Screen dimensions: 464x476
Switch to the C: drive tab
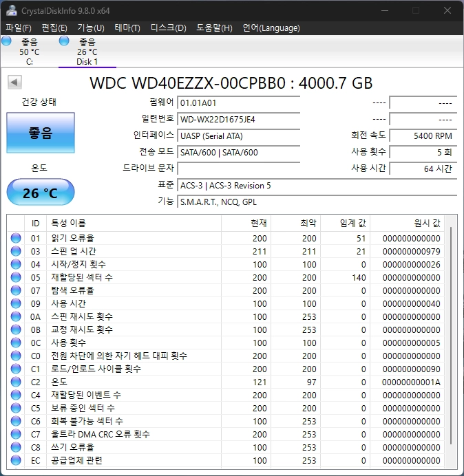[x=30, y=52]
